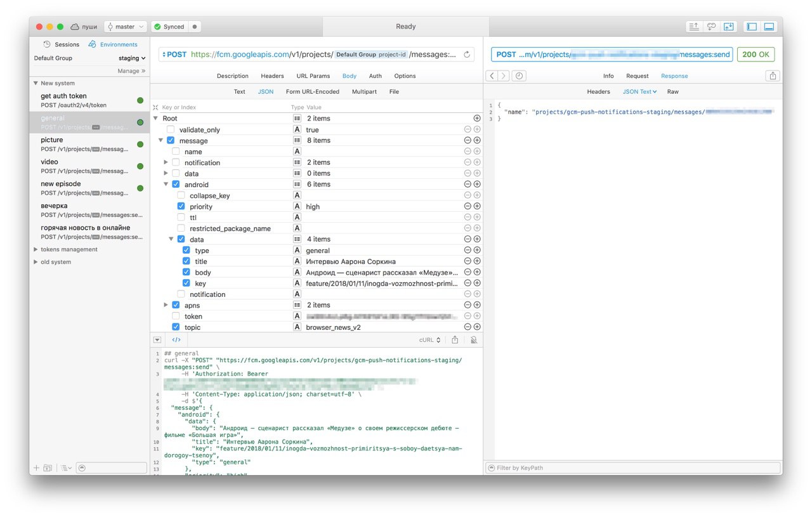Open the POST method selector
This screenshot has width=812, height=517.
point(175,55)
